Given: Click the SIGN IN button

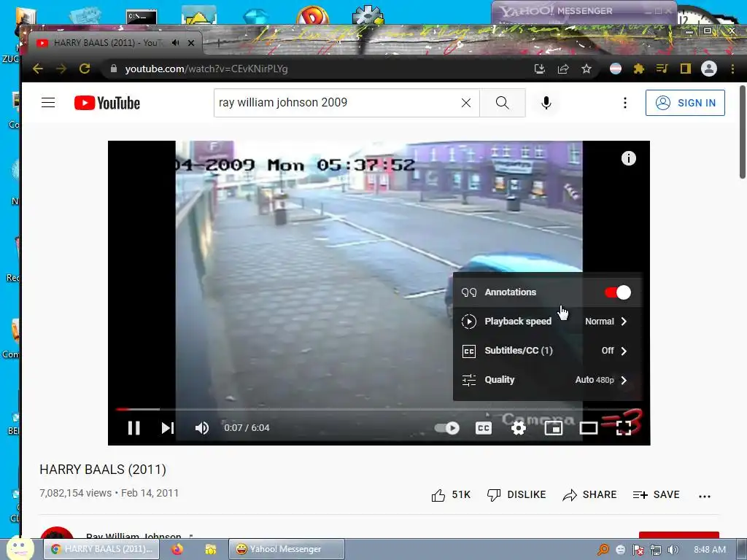Looking at the screenshot, I should click(x=685, y=102).
